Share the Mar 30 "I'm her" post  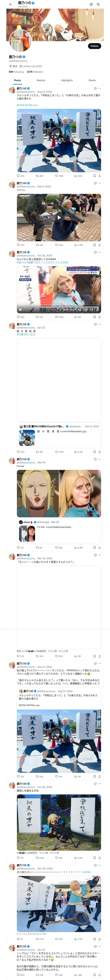pyautogui.click(x=99, y=547)
